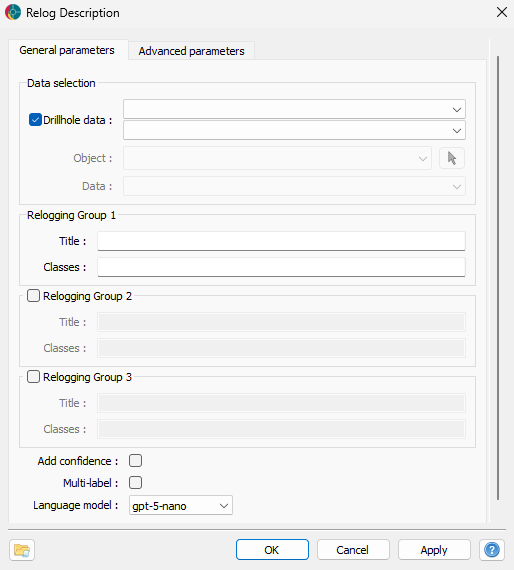The width and height of the screenshot is (514, 570).
Task: Click the vertical scrollbar on the right
Action: point(498,278)
